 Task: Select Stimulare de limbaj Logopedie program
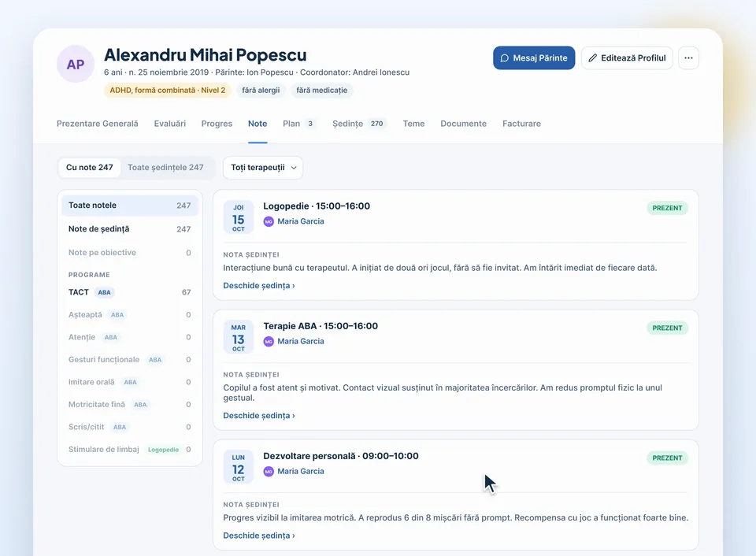click(x=130, y=450)
